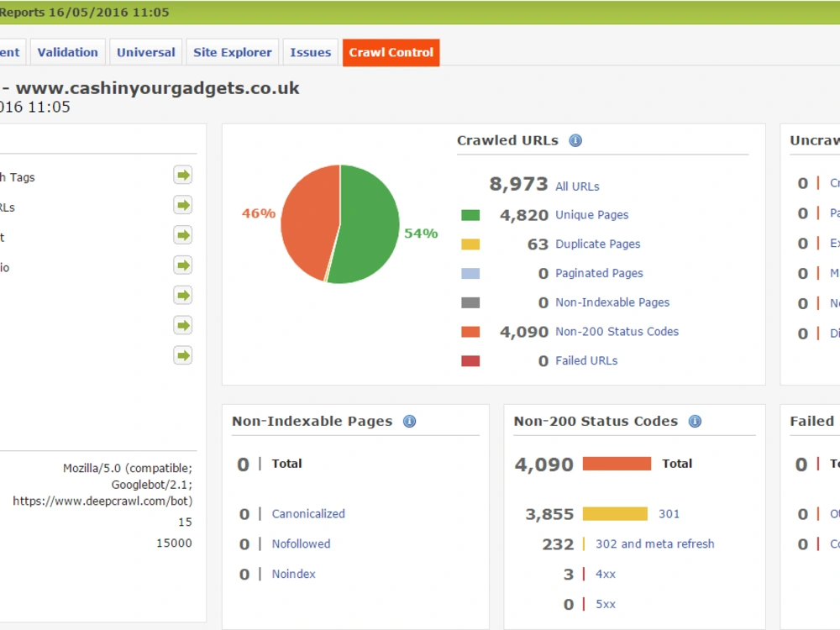Switch to the Universal tab

pyautogui.click(x=145, y=52)
